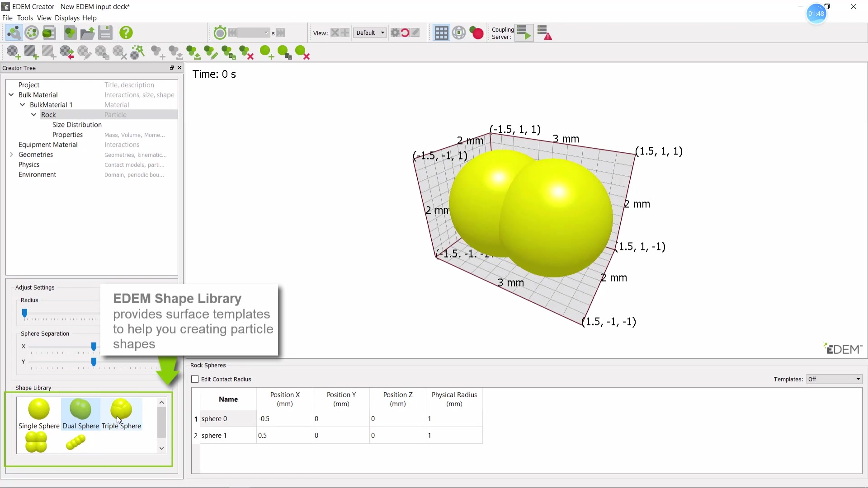Expand the Geometries tree section
This screenshot has height=488, width=868.
(x=11, y=155)
